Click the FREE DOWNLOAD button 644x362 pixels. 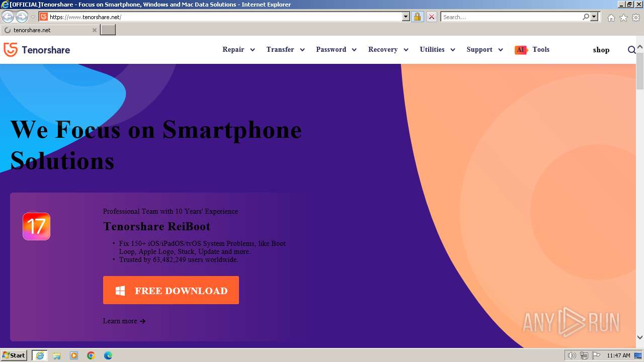(171, 290)
